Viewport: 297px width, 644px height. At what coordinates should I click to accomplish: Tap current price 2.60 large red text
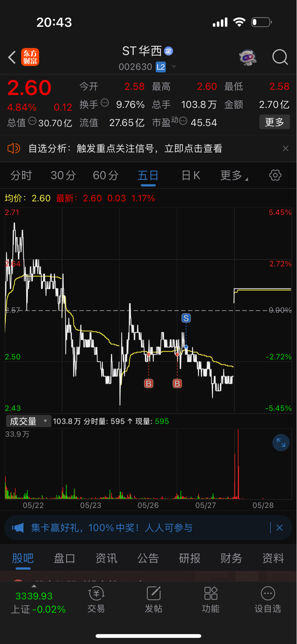pyautogui.click(x=29, y=88)
